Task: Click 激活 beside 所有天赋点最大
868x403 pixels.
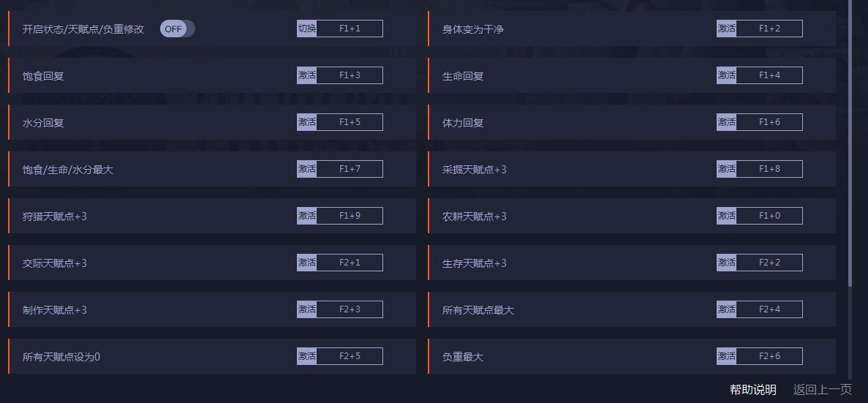Action: 726,309
